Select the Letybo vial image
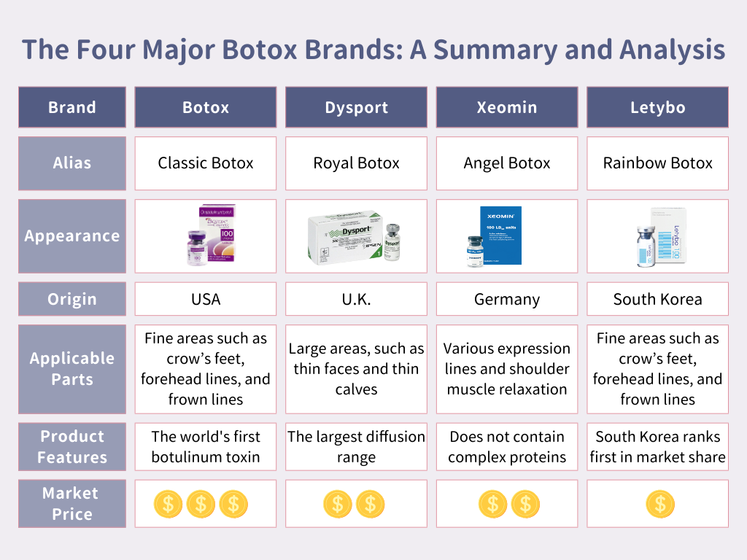 coord(646,246)
